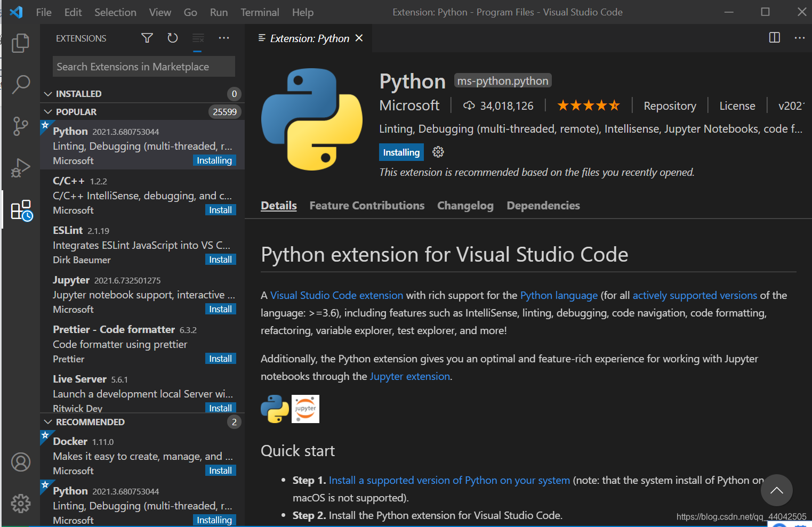Click the Jupyter badge image
This screenshot has width=812, height=527.
click(x=305, y=409)
